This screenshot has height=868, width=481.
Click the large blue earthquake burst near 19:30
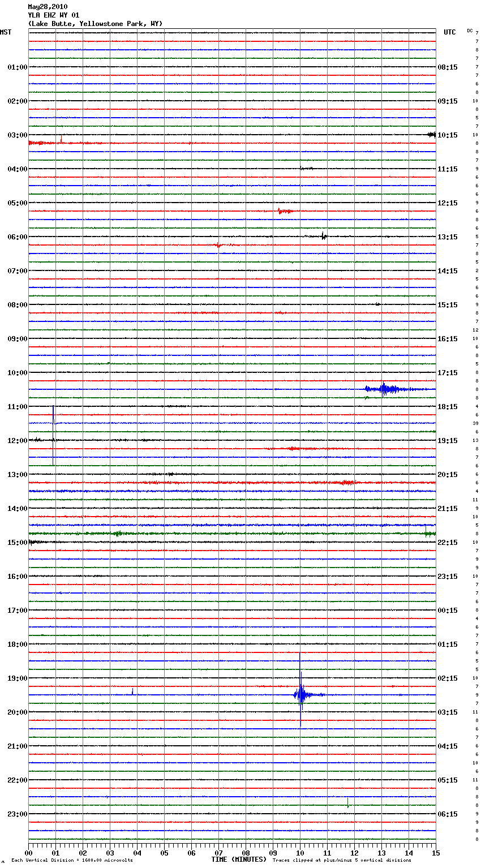click(x=300, y=694)
